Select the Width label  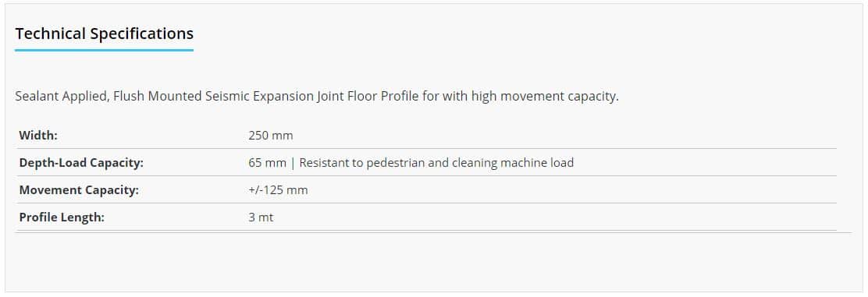click(x=38, y=136)
